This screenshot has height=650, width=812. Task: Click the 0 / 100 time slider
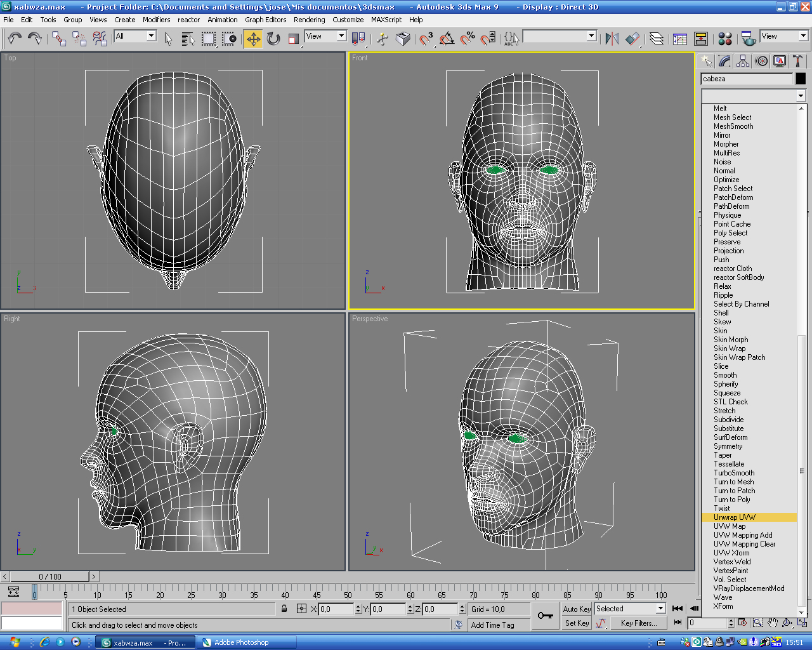[50, 577]
